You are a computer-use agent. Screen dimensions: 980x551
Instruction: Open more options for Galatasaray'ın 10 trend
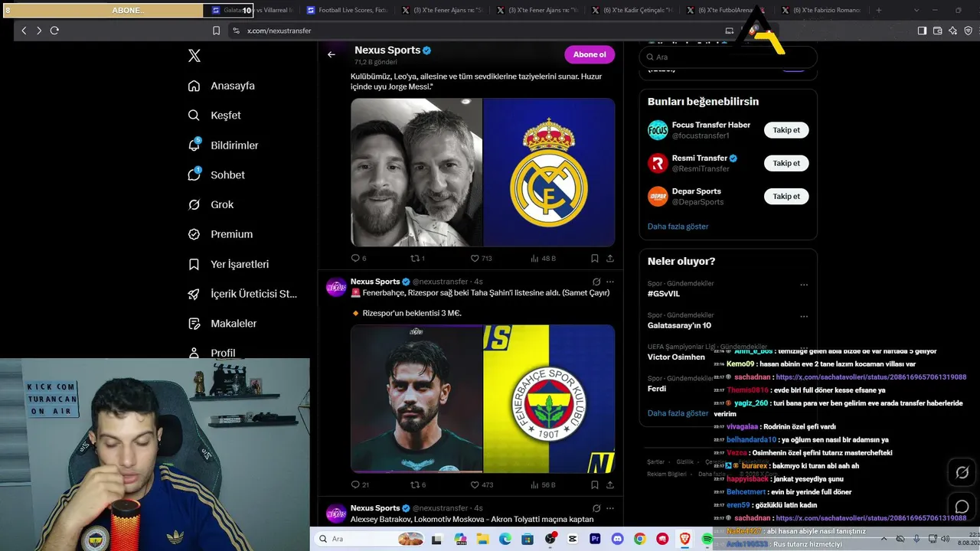804,316
